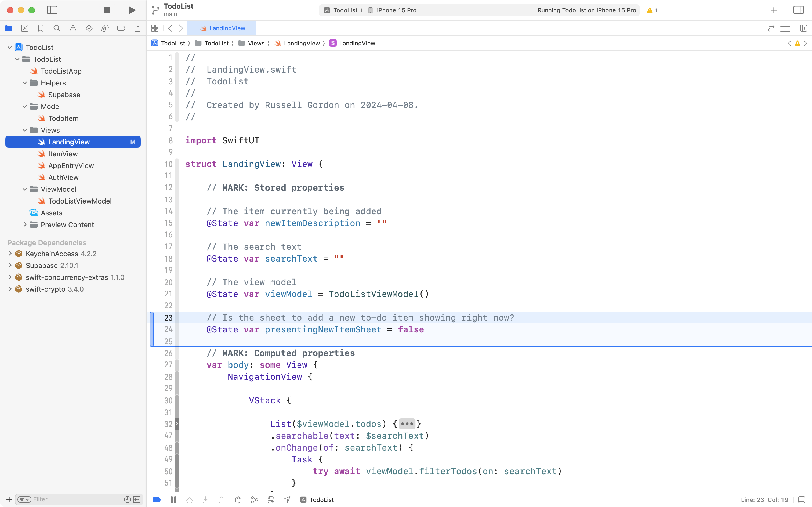Click the memory graph debugger icon
The width and height of the screenshot is (812, 507).
pyautogui.click(x=254, y=499)
